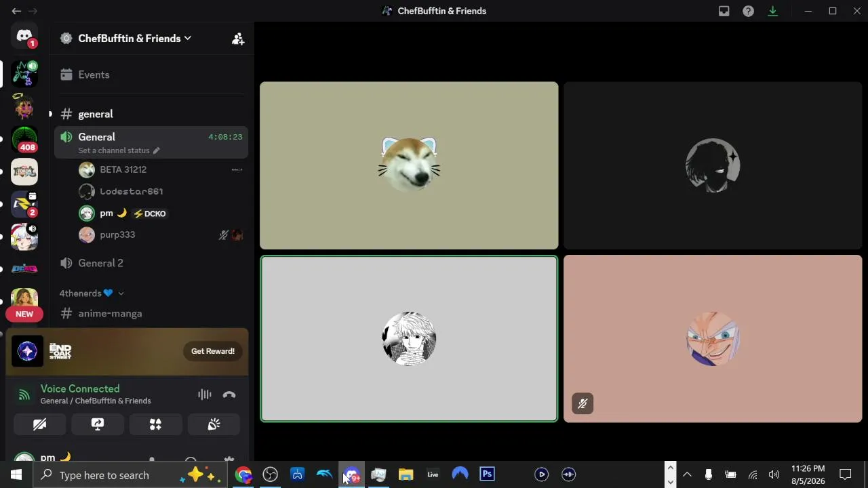Select BETA 31212 in the voice member list
Screen dimensions: 868x488
160,169
